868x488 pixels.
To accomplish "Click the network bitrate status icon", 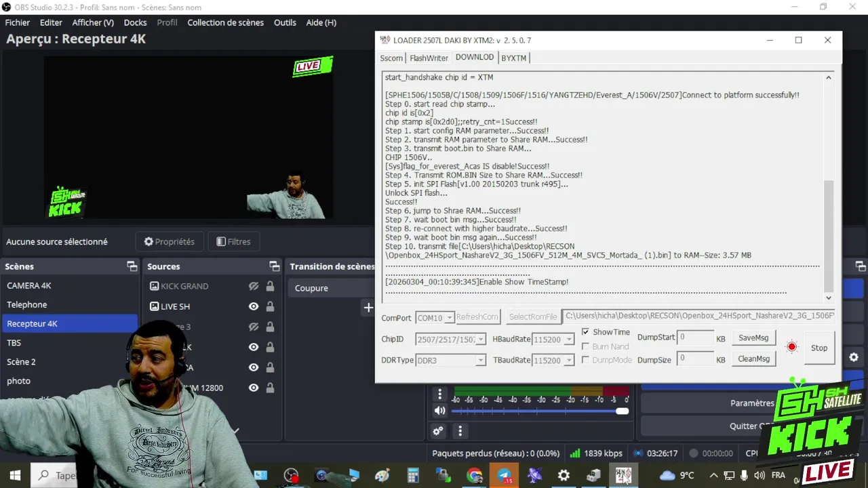I will point(575,453).
